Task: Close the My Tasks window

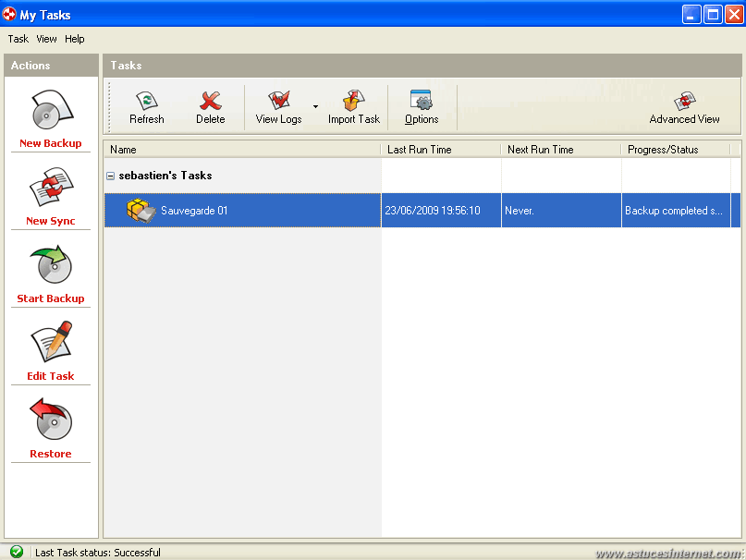Action: coord(734,14)
